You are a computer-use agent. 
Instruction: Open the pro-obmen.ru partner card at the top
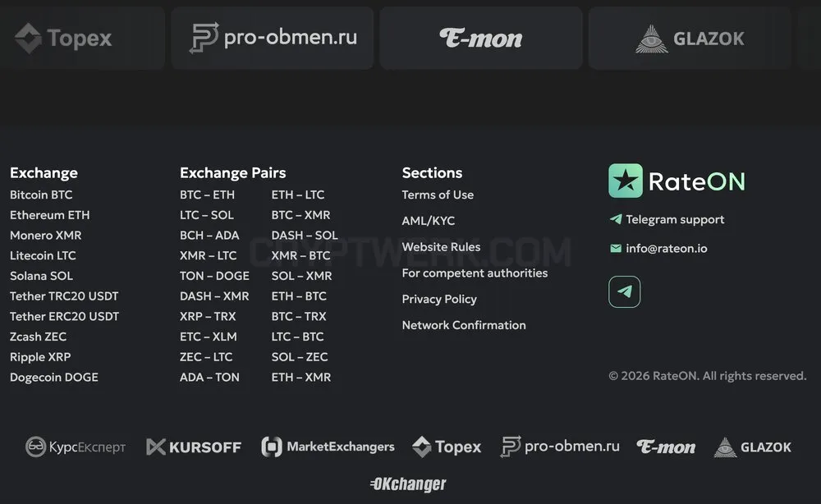pyautogui.click(x=273, y=38)
